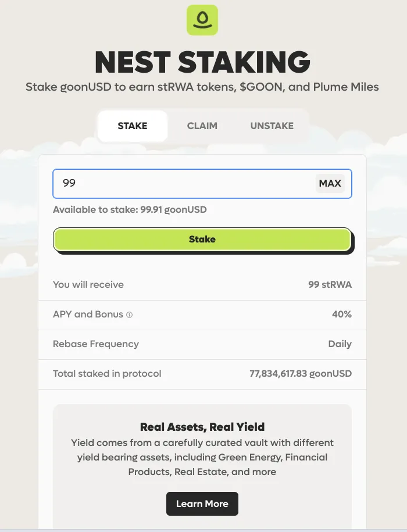Click the You will receive row
Viewport: 407px width, 532px height.
[202, 285]
